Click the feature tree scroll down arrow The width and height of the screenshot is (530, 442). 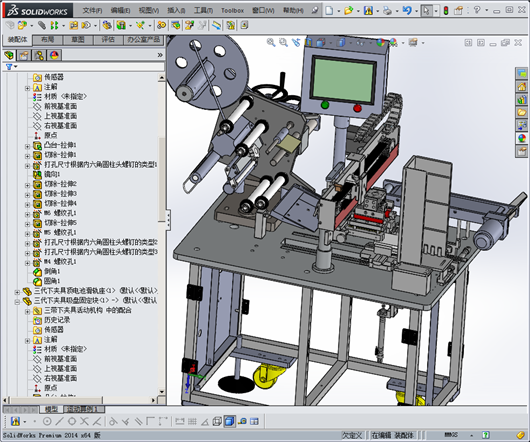pos(162,392)
